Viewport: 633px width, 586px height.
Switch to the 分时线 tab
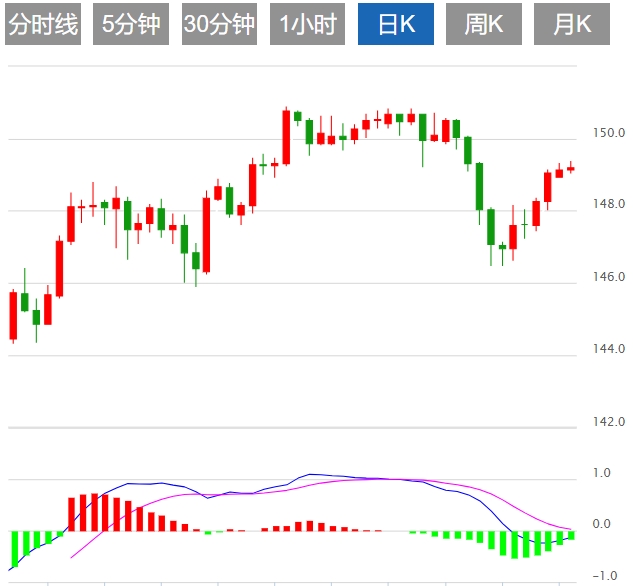[x=42, y=25]
